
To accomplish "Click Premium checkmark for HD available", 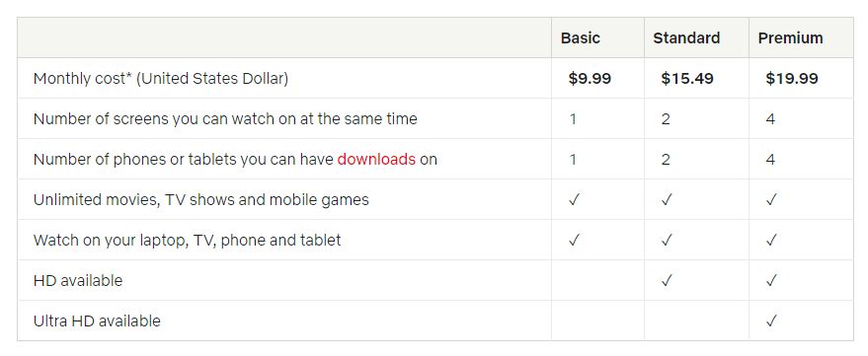I will [x=771, y=280].
